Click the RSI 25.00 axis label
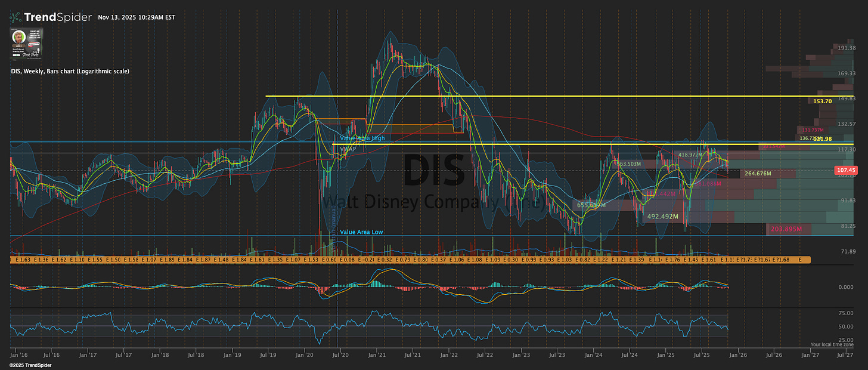Image resolution: width=868 pixels, height=370 pixels. [x=847, y=340]
